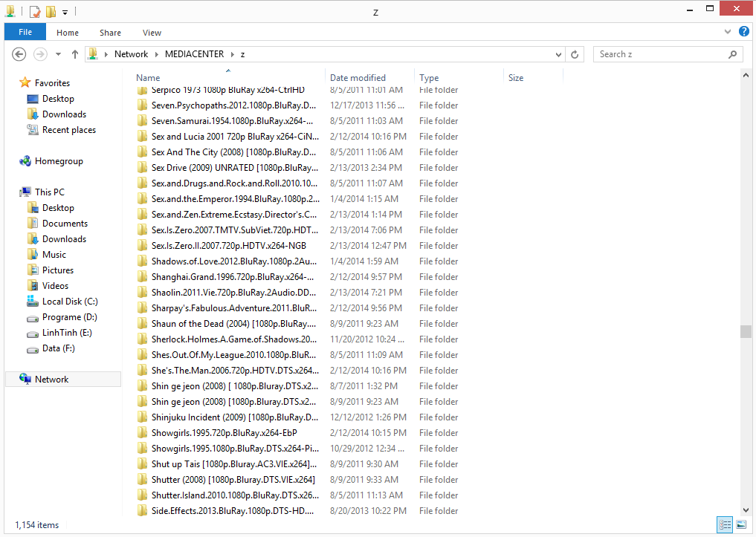Switch to Details view button
The height and width of the screenshot is (537, 756).
(x=725, y=524)
